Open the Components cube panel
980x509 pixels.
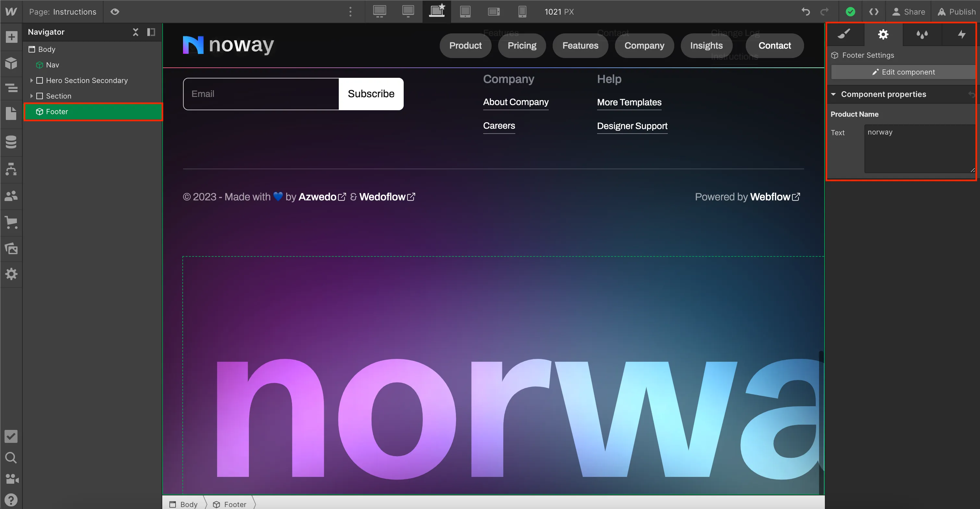pos(11,63)
